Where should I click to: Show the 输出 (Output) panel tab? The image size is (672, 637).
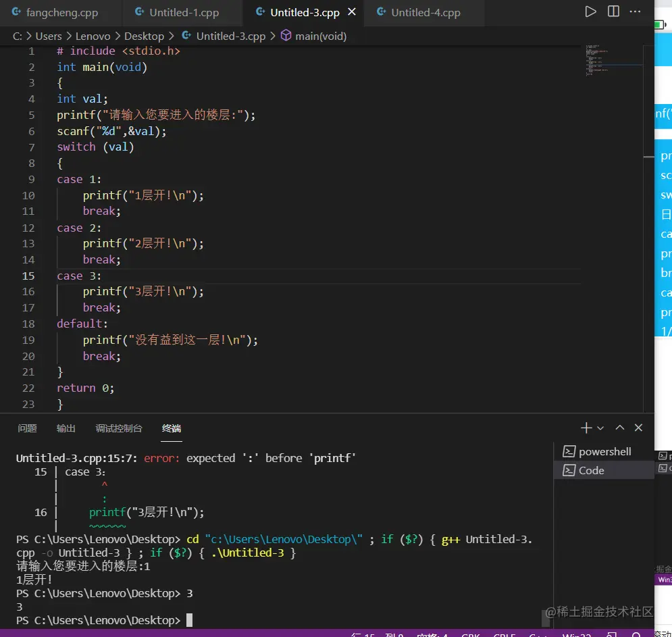click(x=66, y=428)
